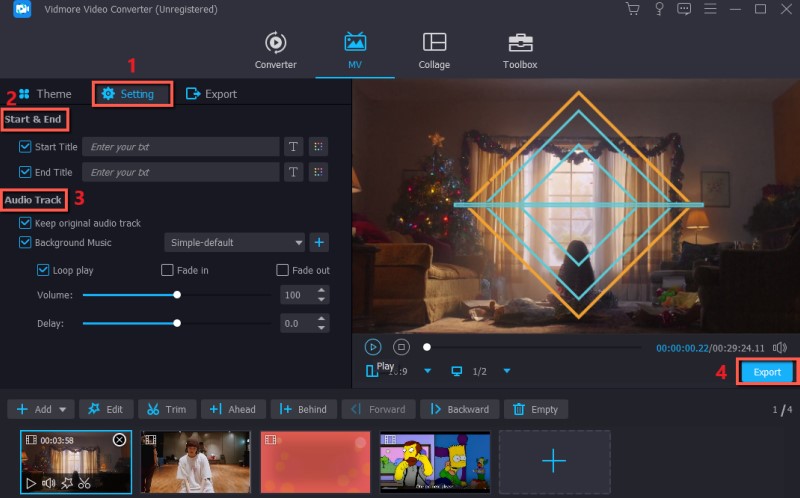
Task: Click the Trim button
Action: pyautogui.click(x=166, y=409)
